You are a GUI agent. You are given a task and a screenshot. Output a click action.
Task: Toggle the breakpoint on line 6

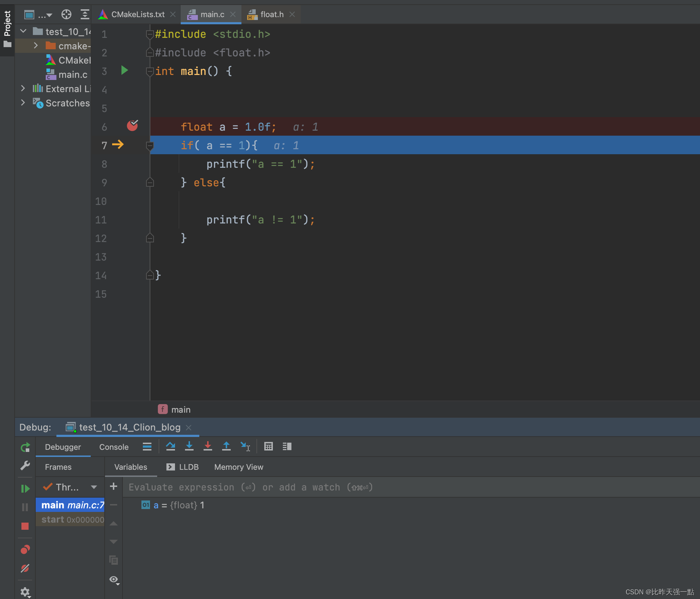(x=132, y=126)
